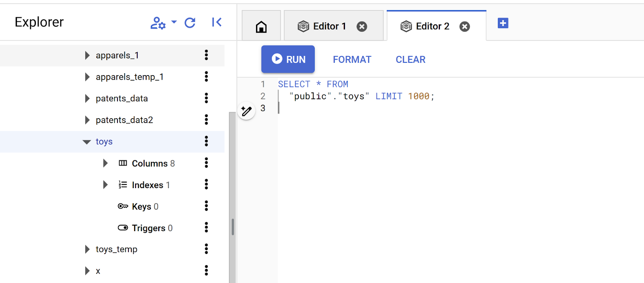Open three-dot menu for toys table
The height and width of the screenshot is (283, 644).
(x=206, y=141)
